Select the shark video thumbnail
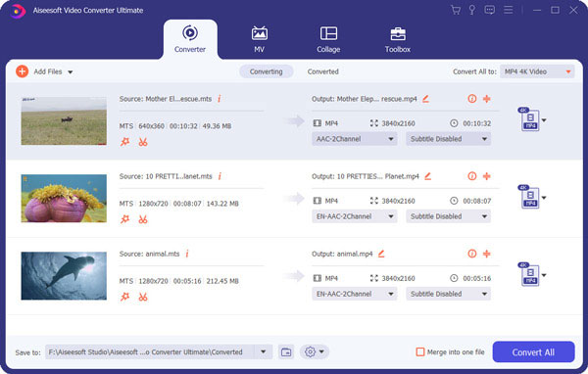The image size is (588, 374). pos(64,276)
